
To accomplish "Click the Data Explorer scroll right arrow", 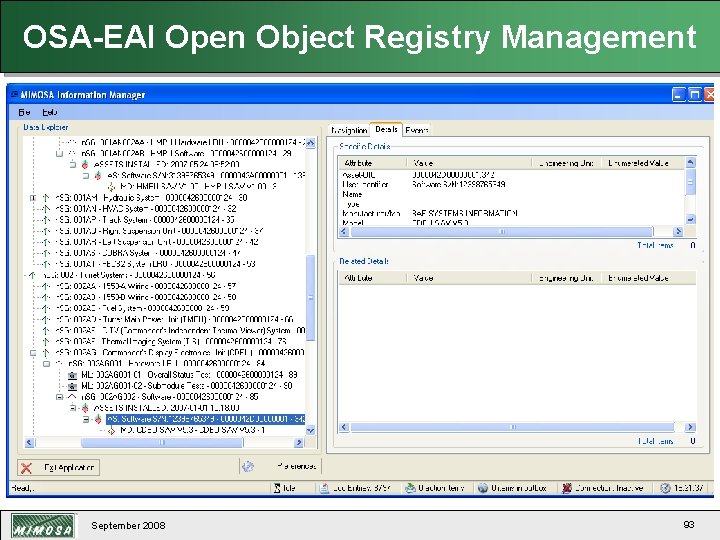I will tap(299, 442).
